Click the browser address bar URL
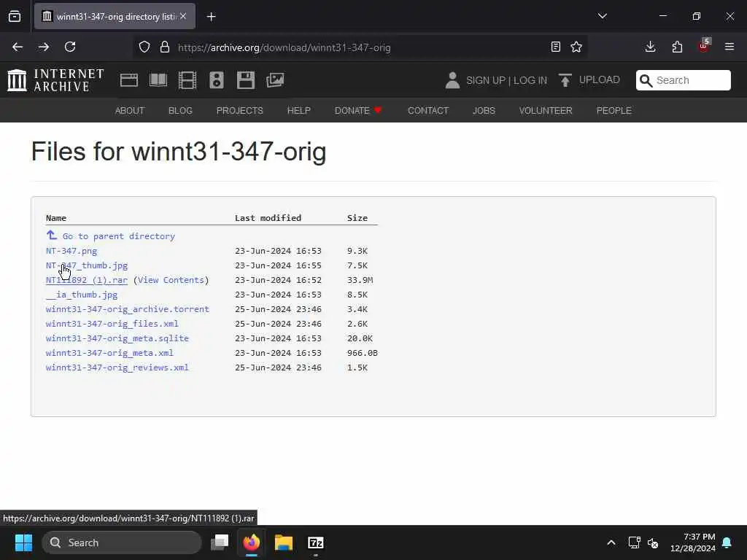747x560 pixels. click(285, 47)
